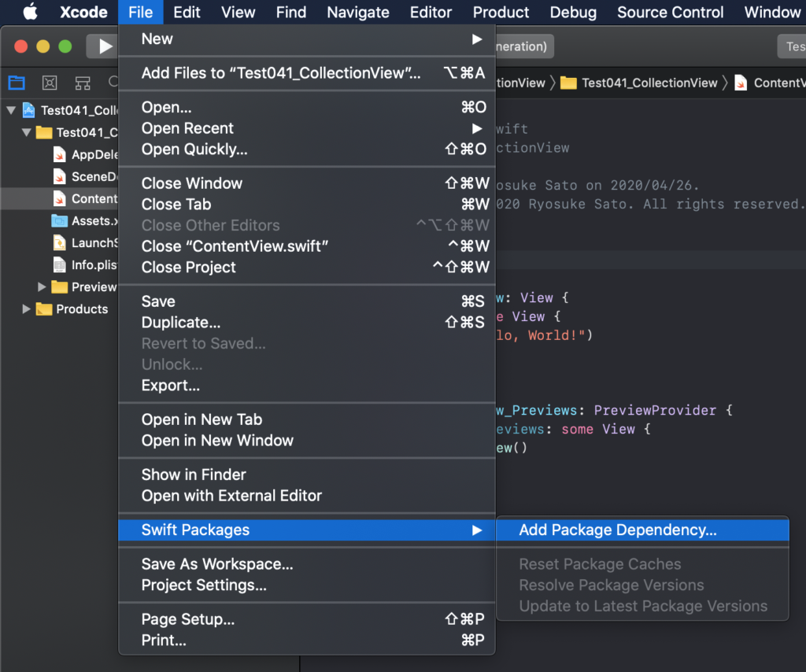Expand the Products group
Screen dimensions: 806x672
click(26, 308)
